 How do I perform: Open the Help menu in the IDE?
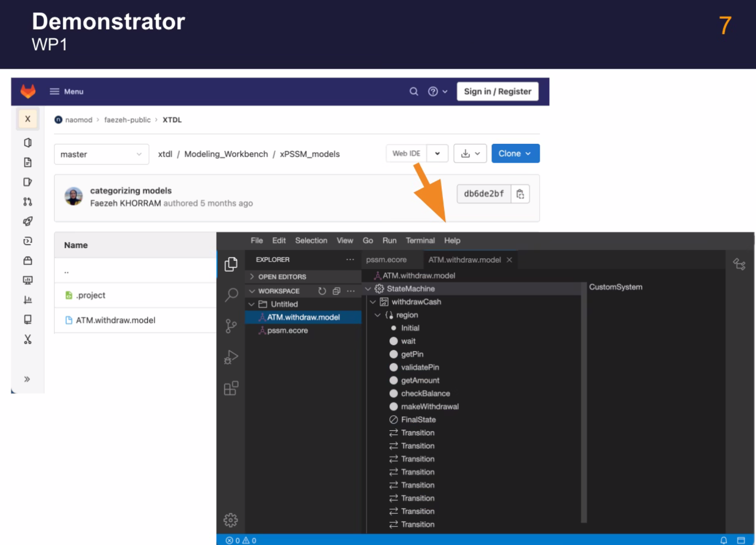pos(452,240)
